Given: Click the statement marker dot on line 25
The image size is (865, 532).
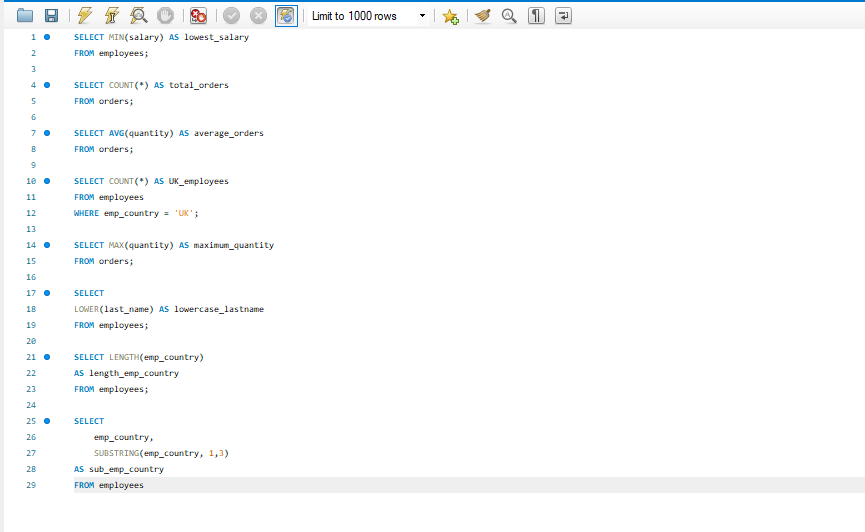Looking at the screenshot, I should tap(47, 421).
